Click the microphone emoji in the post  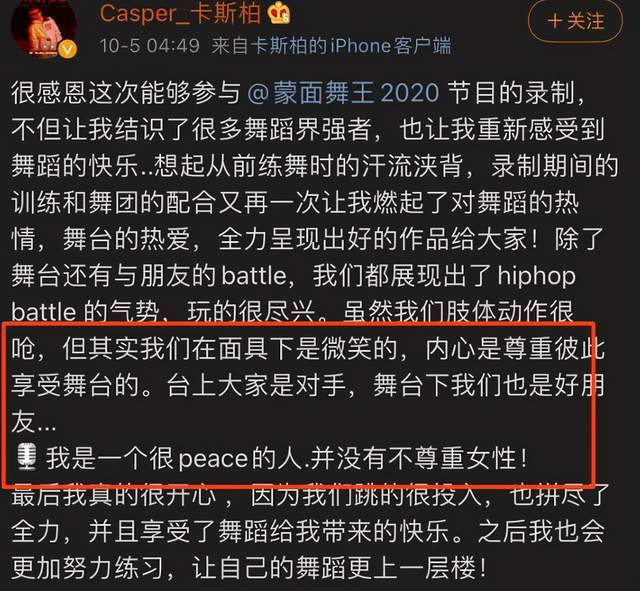[28, 458]
